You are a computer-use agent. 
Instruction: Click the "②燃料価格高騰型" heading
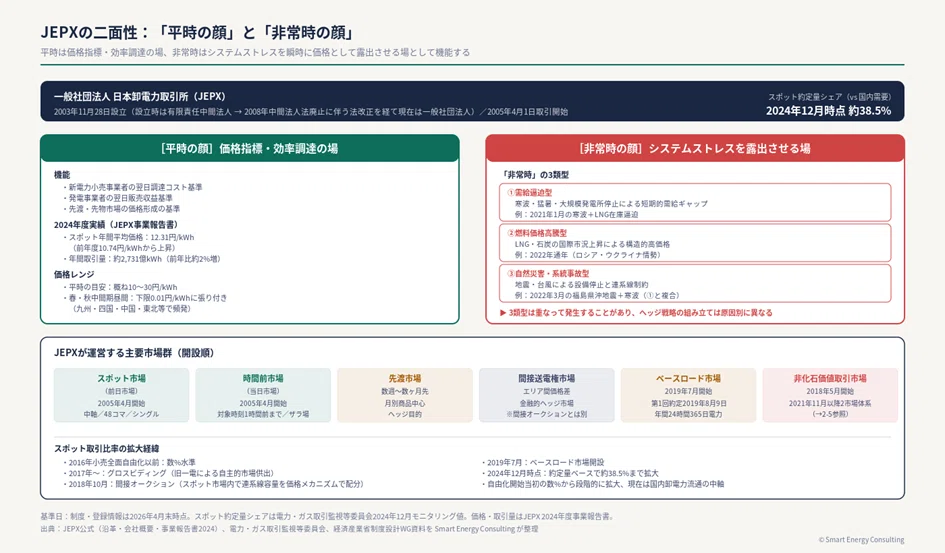coord(537,233)
